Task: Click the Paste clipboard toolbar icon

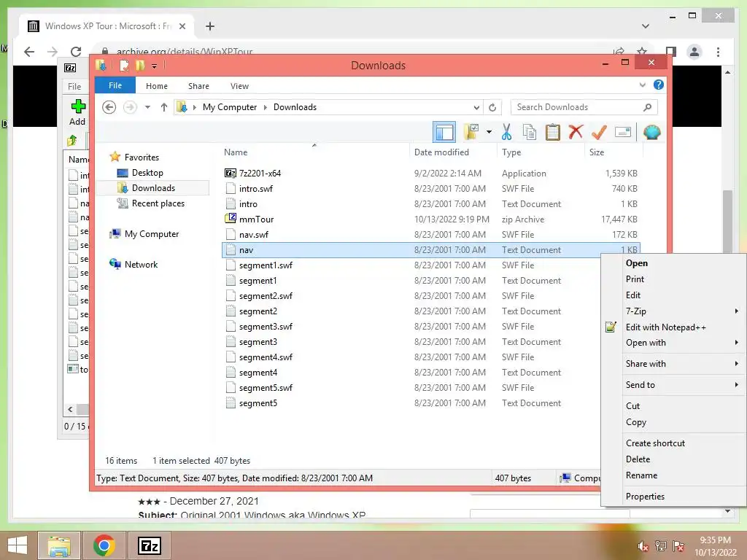Action: point(553,132)
